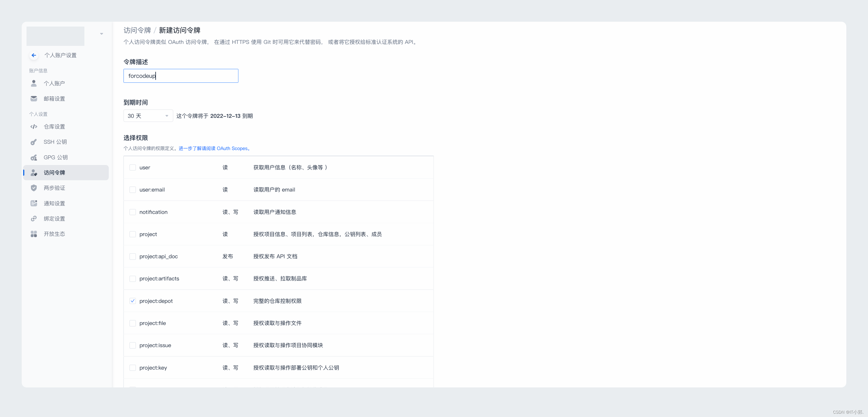Open the OAuth Scopes documentation link

214,148
